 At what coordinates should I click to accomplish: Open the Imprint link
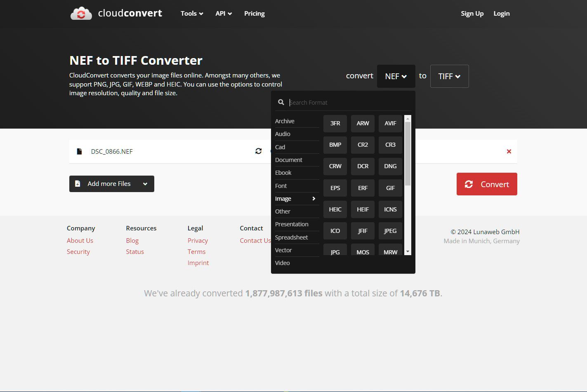point(198,263)
